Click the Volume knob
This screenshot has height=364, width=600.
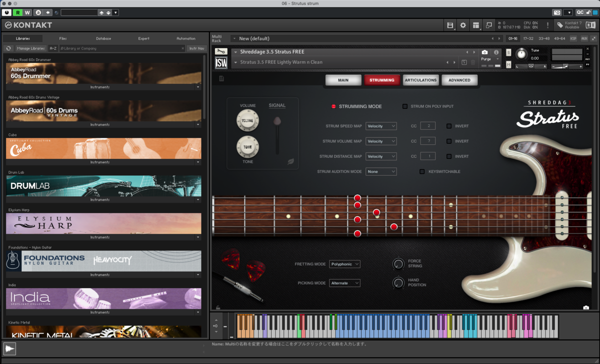coord(247,120)
